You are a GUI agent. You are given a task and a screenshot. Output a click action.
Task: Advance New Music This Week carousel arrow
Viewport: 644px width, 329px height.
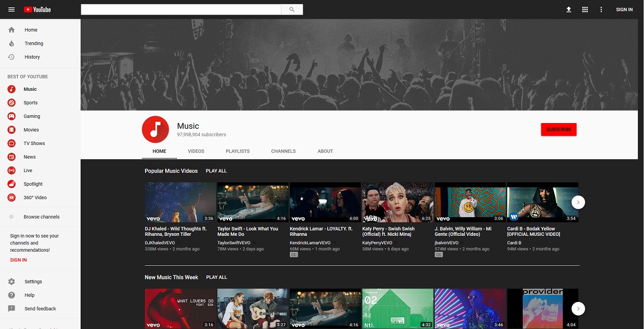(578, 309)
